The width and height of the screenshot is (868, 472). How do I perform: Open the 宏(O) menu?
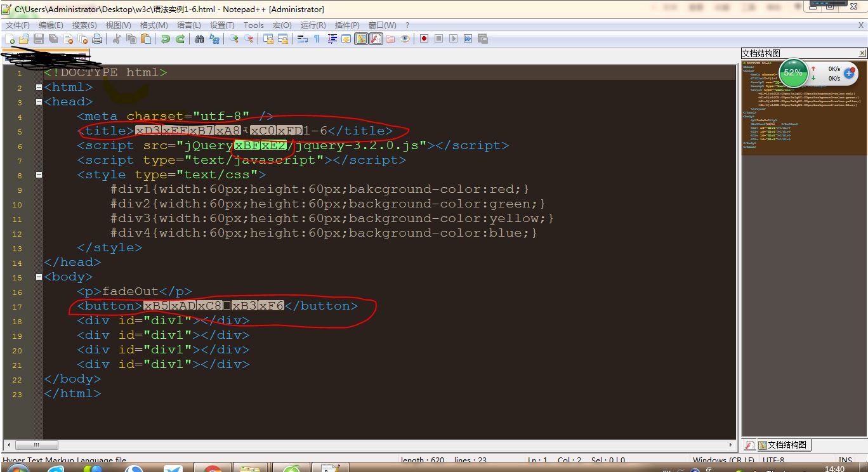(x=282, y=25)
